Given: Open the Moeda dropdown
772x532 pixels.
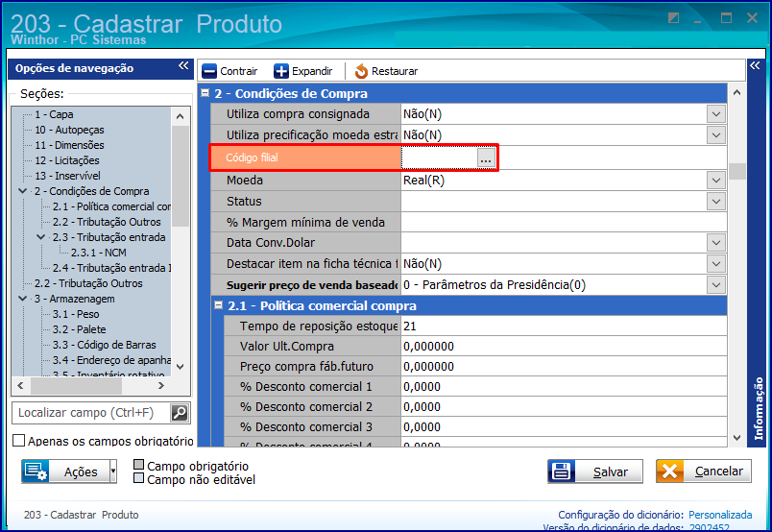Looking at the screenshot, I should click(x=716, y=181).
